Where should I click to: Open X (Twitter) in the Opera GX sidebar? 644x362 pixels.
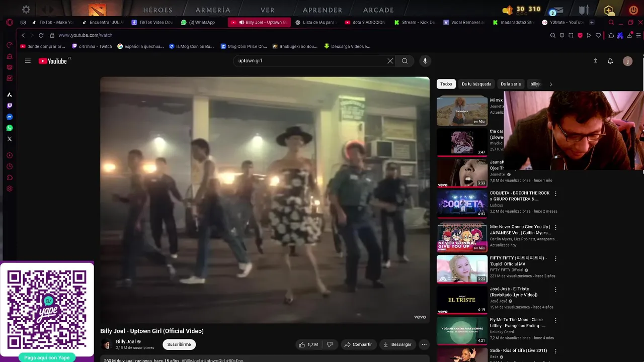pos(9,139)
